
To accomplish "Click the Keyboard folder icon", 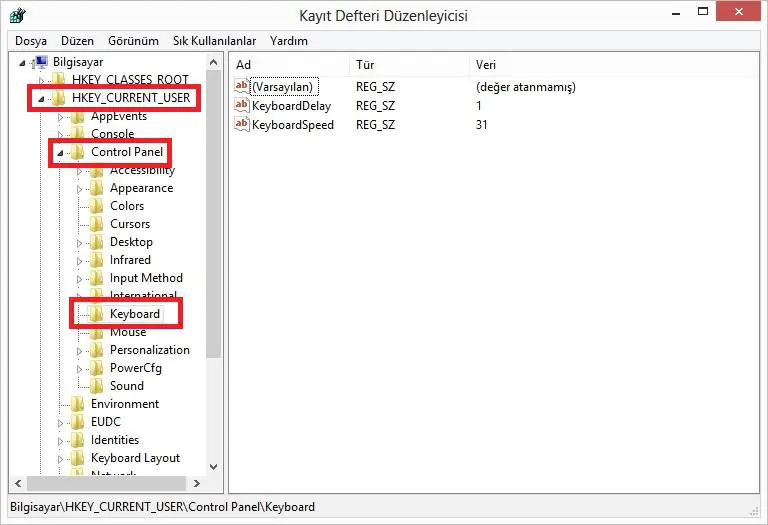I will [96, 314].
